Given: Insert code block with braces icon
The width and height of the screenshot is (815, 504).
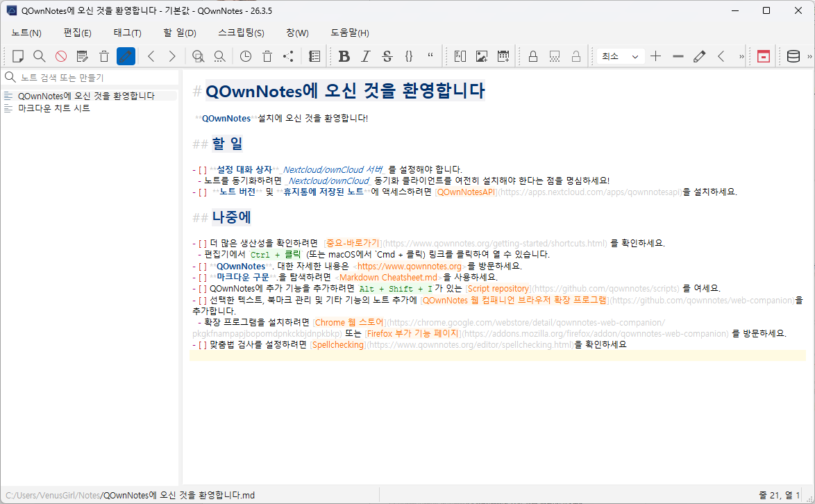Looking at the screenshot, I should click(x=408, y=56).
